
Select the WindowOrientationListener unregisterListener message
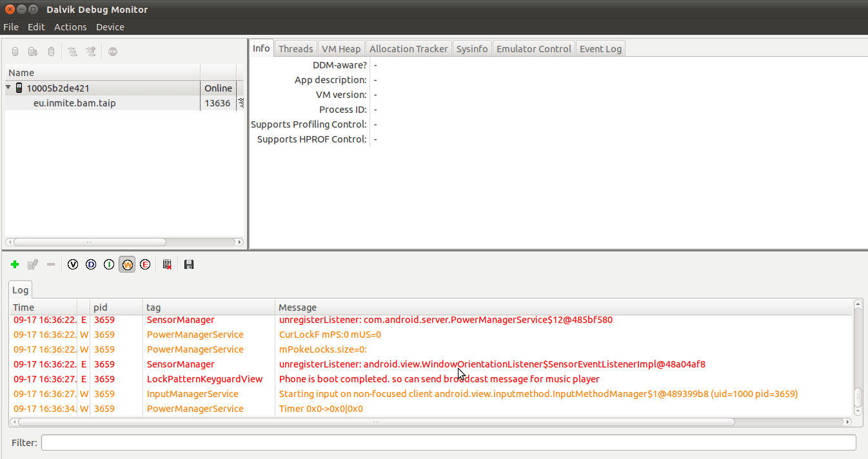pyautogui.click(x=492, y=364)
